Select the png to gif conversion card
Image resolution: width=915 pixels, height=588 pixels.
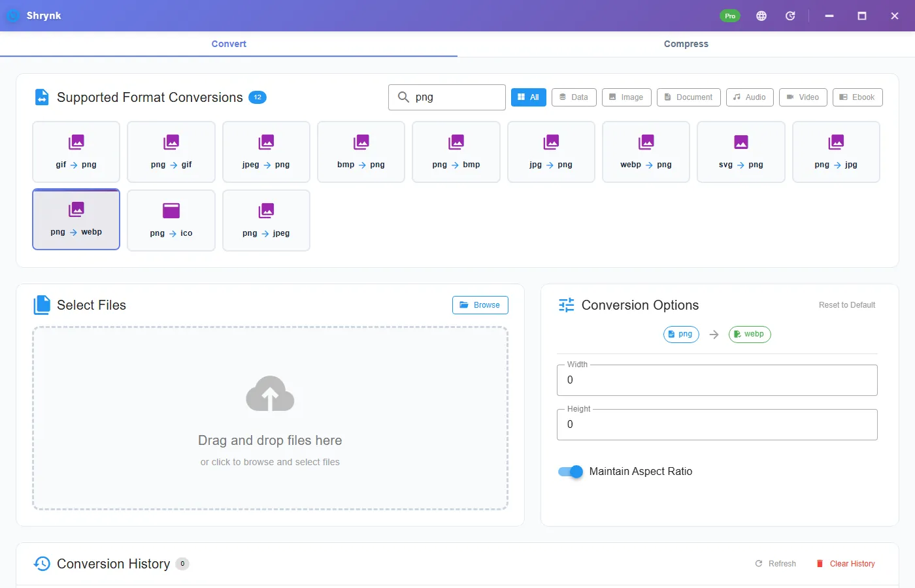click(171, 152)
